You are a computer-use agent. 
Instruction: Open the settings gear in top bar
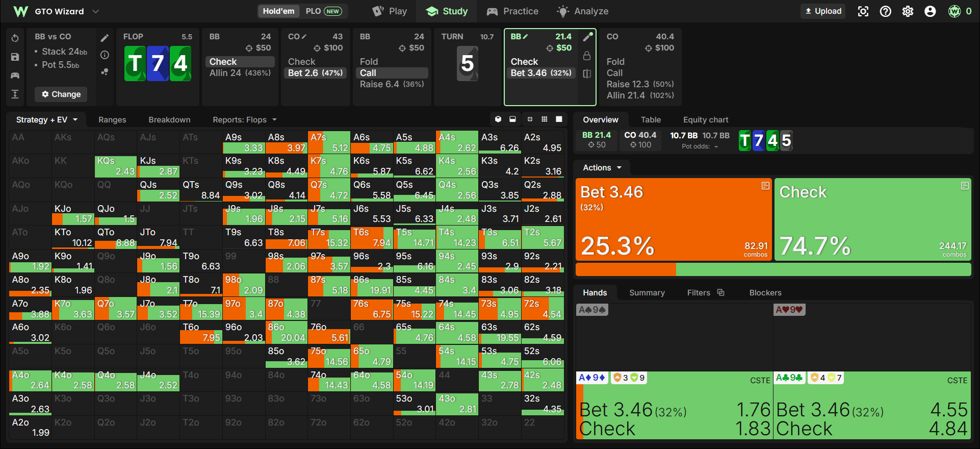pyautogui.click(x=908, y=11)
